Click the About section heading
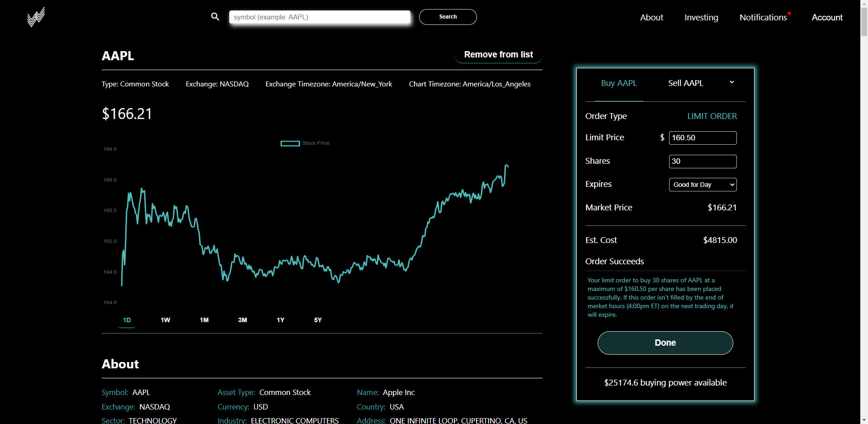The height and width of the screenshot is (424, 868). tap(120, 364)
